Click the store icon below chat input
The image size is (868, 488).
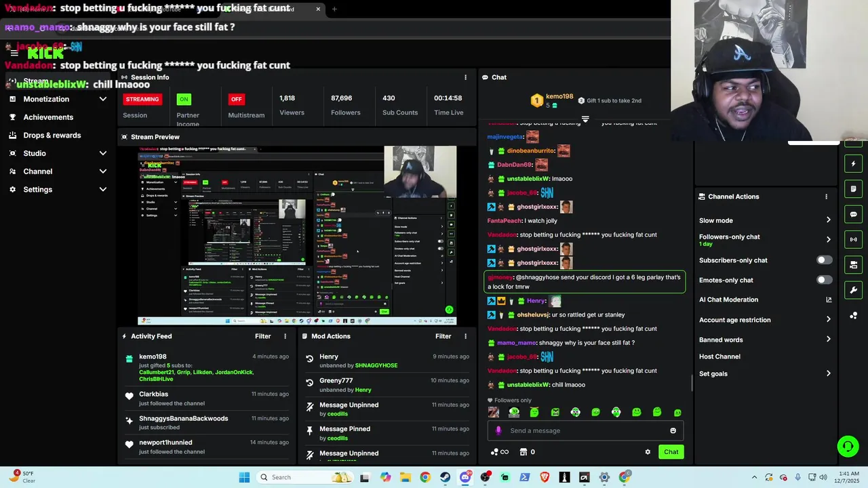[x=523, y=452]
